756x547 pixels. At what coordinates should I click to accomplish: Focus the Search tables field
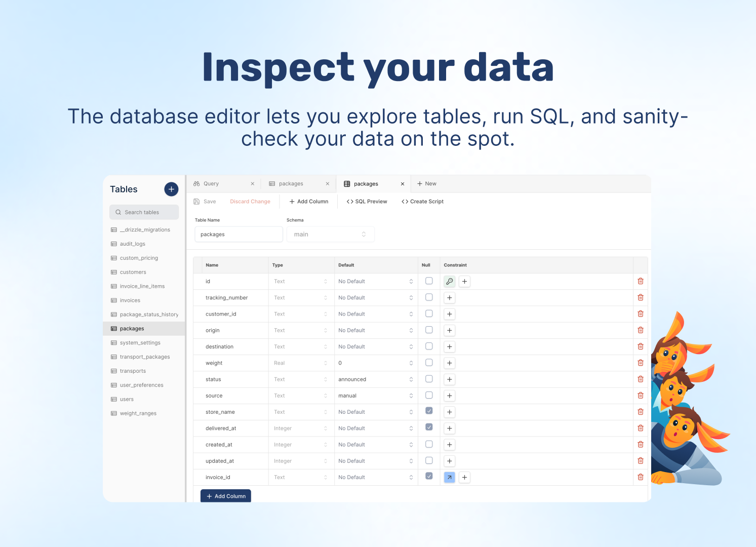tap(144, 212)
